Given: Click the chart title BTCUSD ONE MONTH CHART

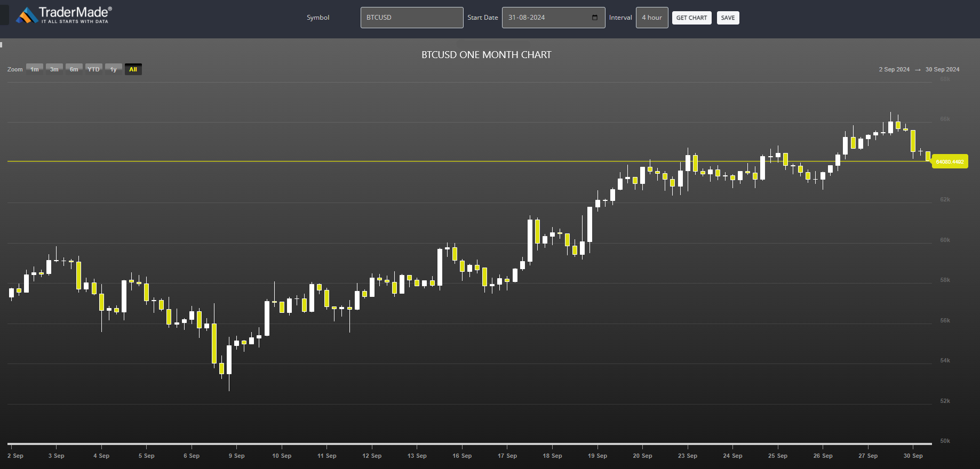Looking at the screenshot, I should [487, 55].
